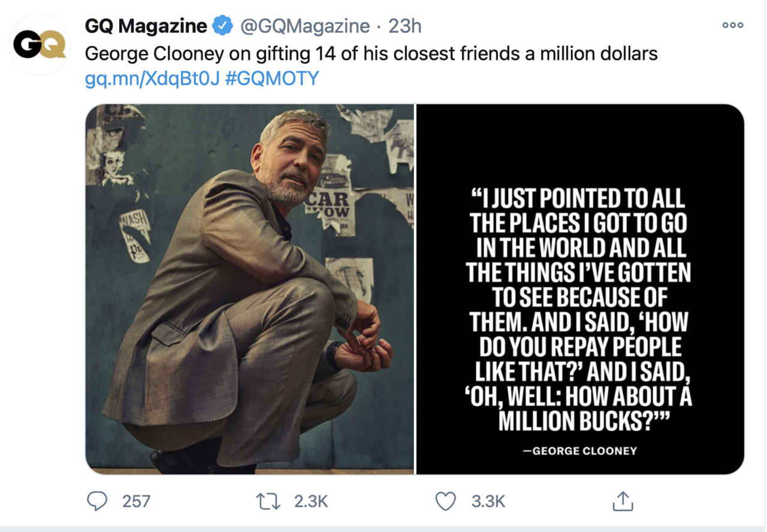
Task: Like the tweet with the heart icon
Action: [445, 501]
